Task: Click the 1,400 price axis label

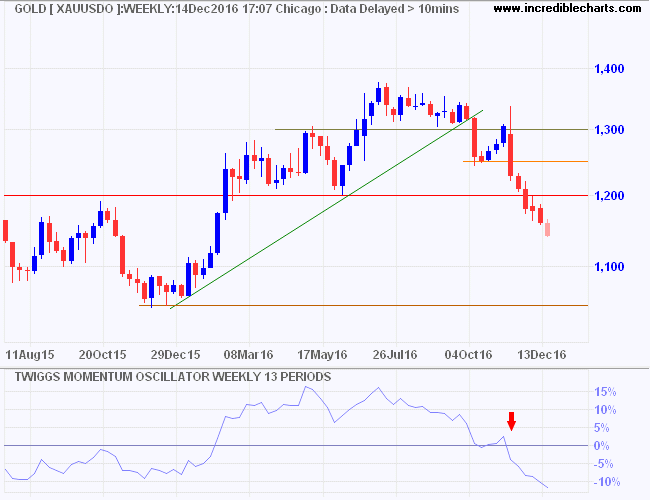Action: (609, 68)
